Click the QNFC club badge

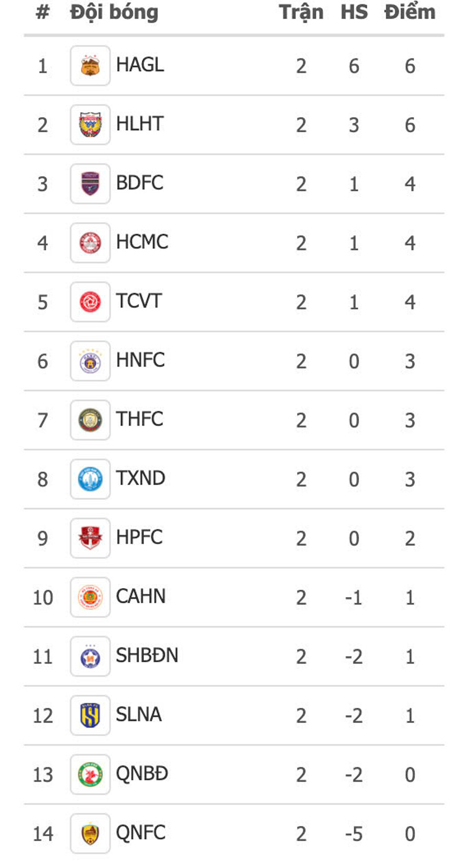point(90,834)
